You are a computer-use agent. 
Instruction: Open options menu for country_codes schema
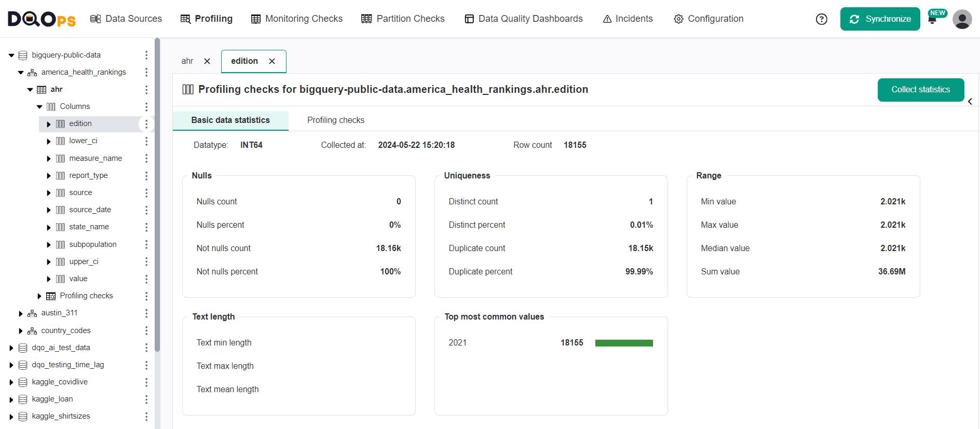146,330
